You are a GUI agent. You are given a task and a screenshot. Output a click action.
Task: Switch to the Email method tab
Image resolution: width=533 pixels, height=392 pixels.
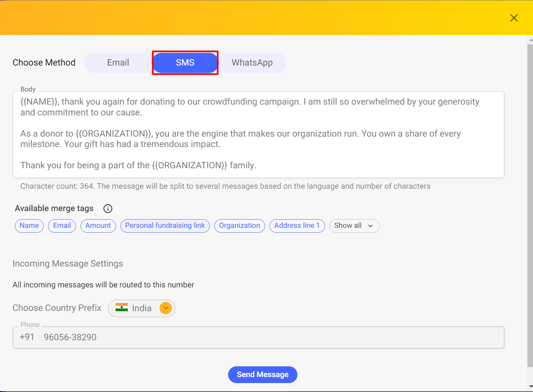coord(118,63)
